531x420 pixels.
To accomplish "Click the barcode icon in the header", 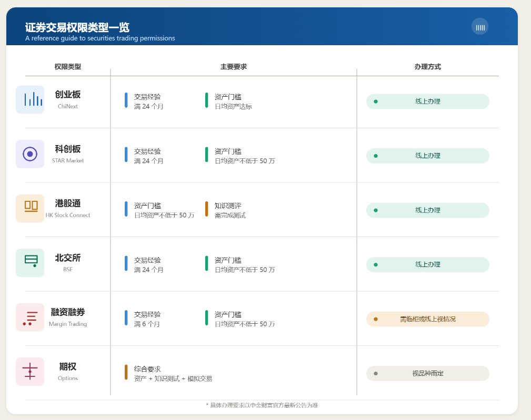I will click(x=480, y=26).
